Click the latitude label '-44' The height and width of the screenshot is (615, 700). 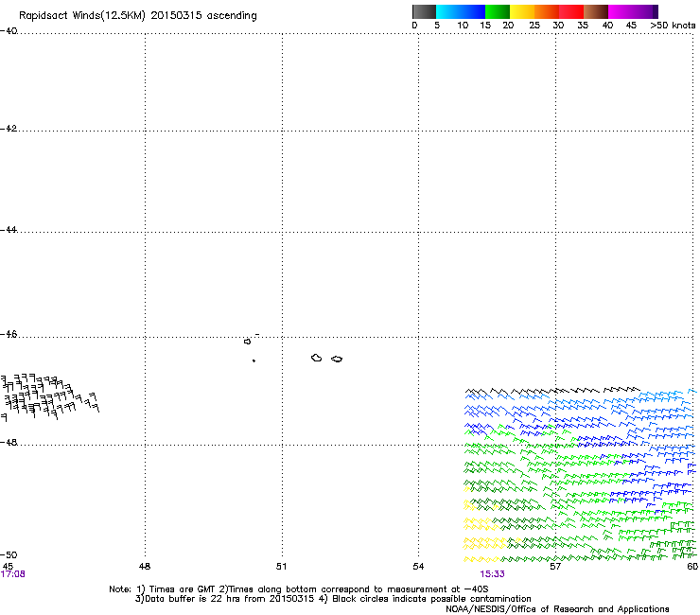[x=9, y=230]
